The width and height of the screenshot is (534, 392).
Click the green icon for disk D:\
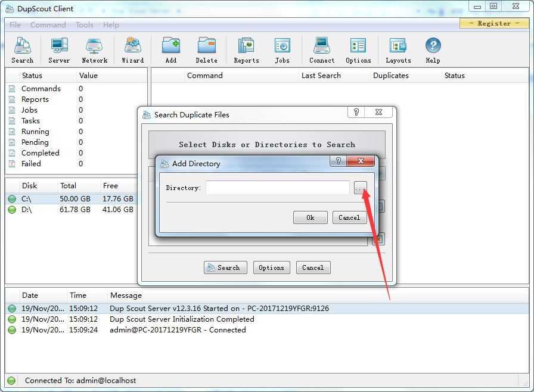click(x=12, y=210)
